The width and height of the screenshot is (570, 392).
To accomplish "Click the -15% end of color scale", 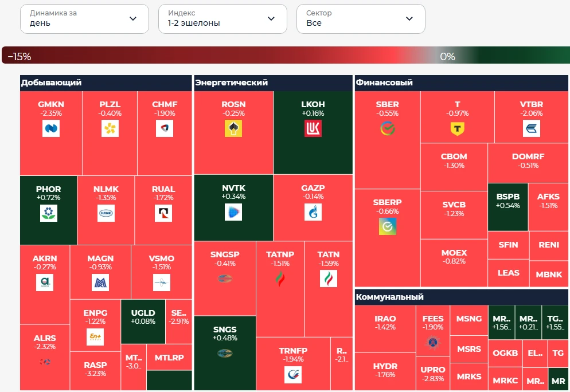I will (x=19, y=56).
